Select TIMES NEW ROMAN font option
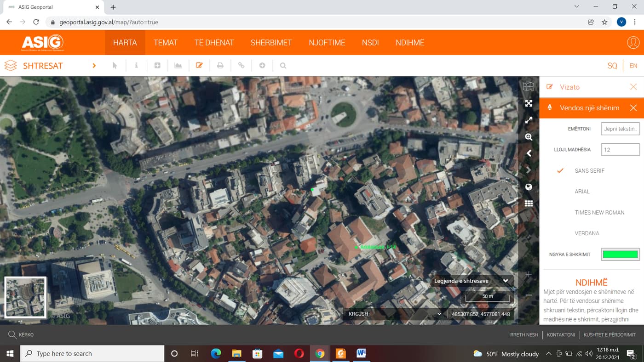Screen dimensions: 644x362 point(599,213)
